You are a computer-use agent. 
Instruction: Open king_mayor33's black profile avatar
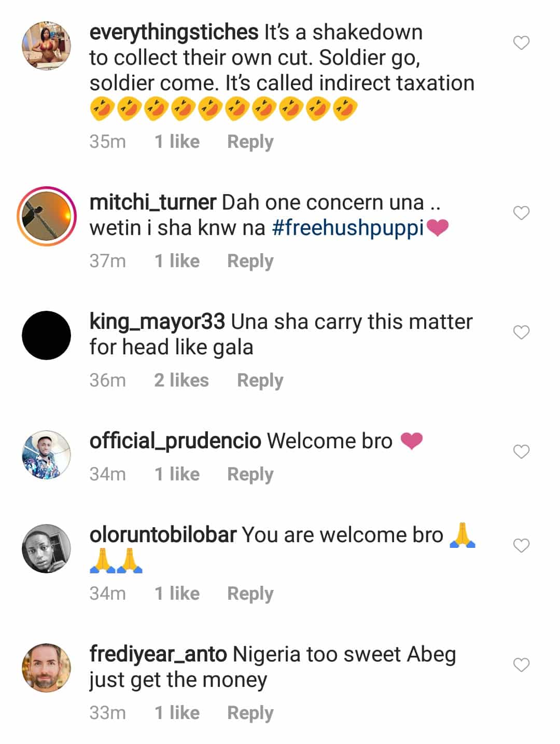[46, 335]
